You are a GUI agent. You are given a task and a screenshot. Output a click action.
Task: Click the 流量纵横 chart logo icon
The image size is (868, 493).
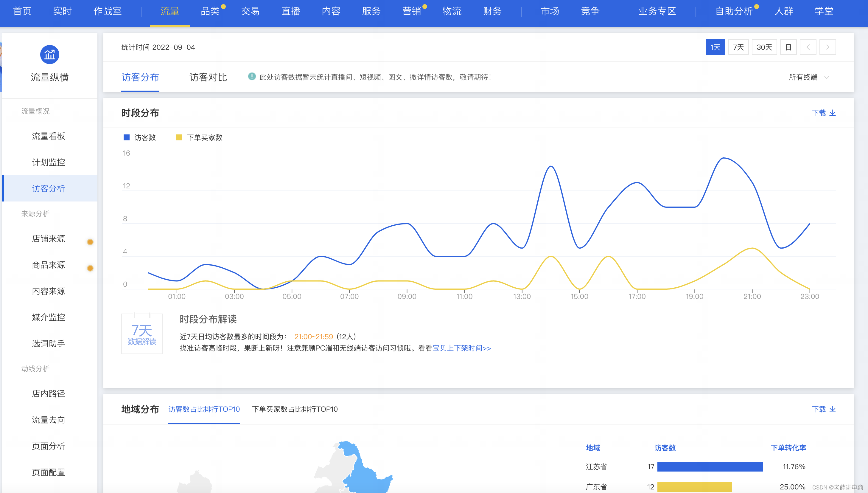pyautogui.click(x=49, y=54)
